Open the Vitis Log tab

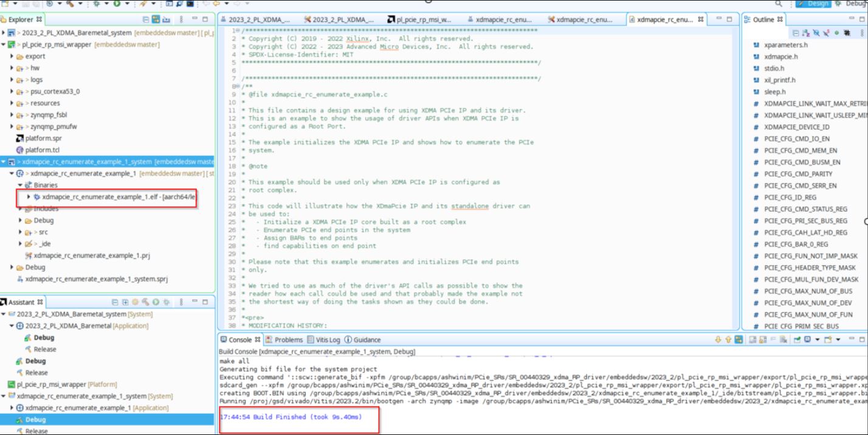323,339
